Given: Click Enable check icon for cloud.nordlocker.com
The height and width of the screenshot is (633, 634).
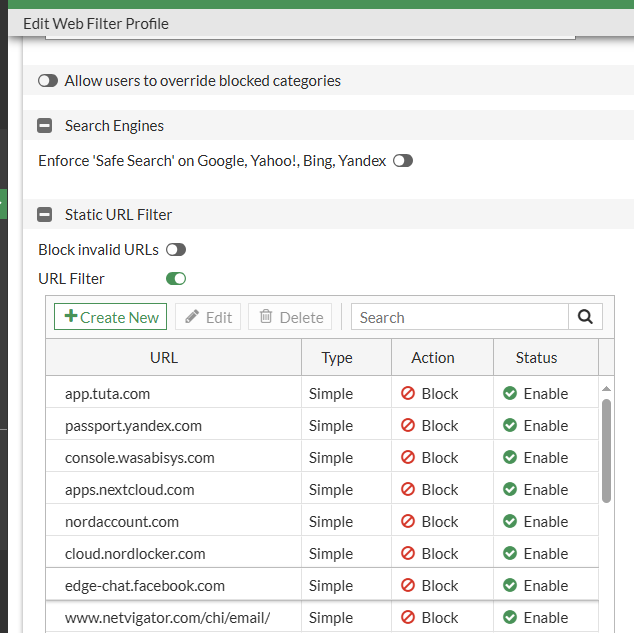Looking at the screenshot, I should (x=510, y=554).
